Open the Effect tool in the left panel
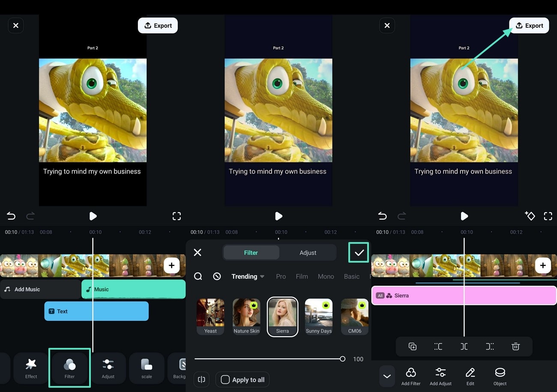Screen dimensions: 557x392 pyautogui.click(x=31, y=368)
